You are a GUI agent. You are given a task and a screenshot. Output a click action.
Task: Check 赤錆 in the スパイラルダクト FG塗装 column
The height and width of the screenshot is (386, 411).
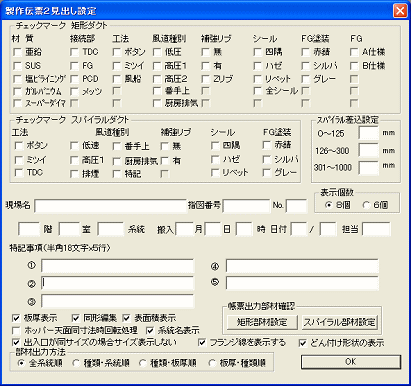(267, 145)
